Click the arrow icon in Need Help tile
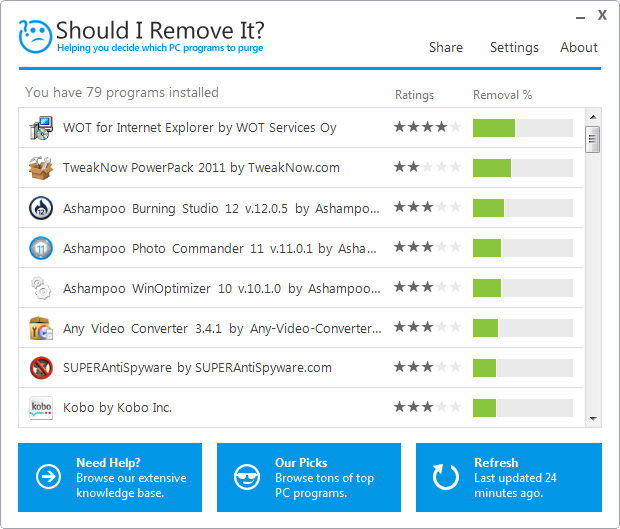620x529 pixels. (48, 477)
